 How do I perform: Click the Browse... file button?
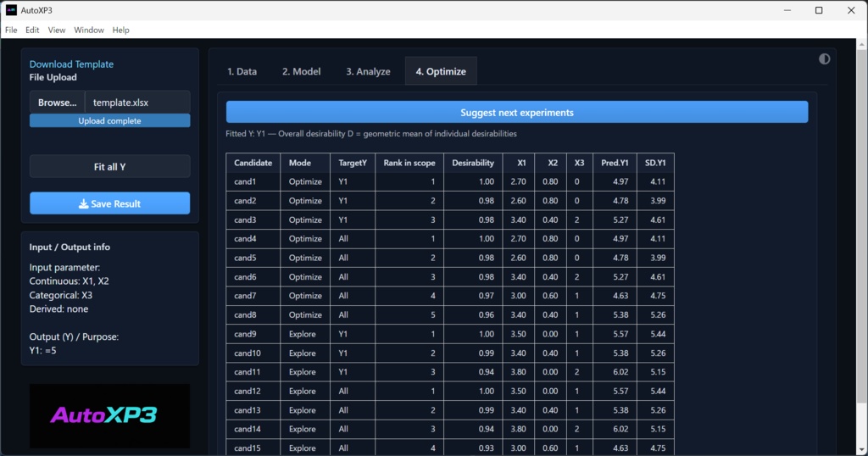(x=57, y=103)
